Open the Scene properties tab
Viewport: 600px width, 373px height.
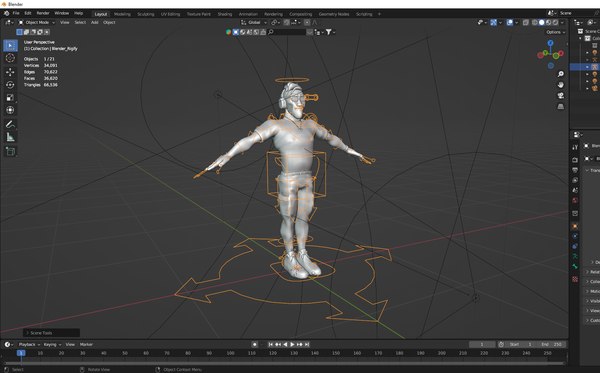pyautogui.click(x=575, y=190)
